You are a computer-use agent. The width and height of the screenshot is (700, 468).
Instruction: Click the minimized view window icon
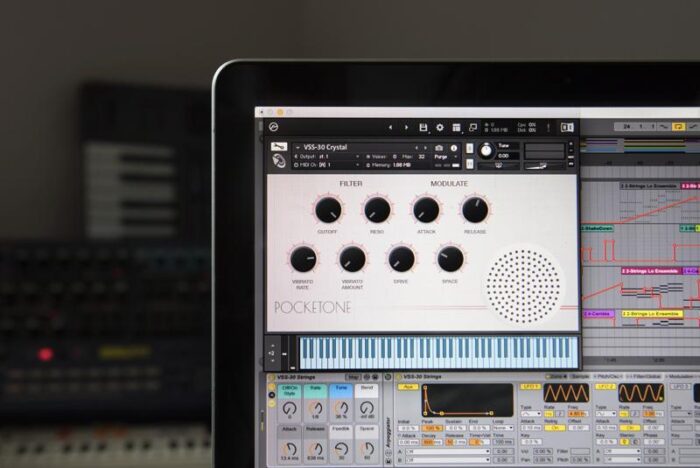click(473, 128)
